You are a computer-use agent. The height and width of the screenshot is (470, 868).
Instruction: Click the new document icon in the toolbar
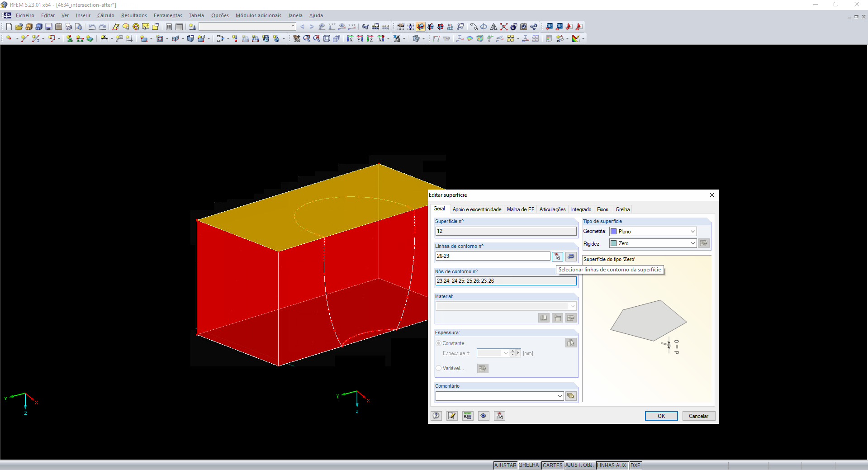tap(9, 27)
